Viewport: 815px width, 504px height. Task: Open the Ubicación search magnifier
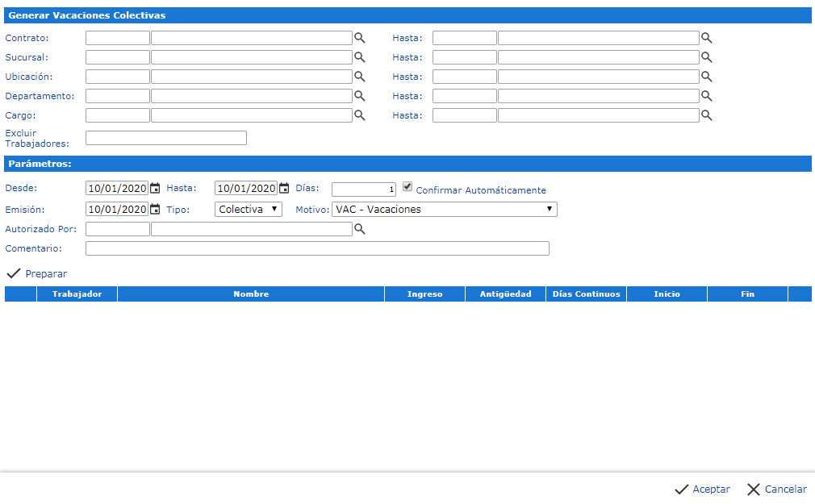click(360, 77)
